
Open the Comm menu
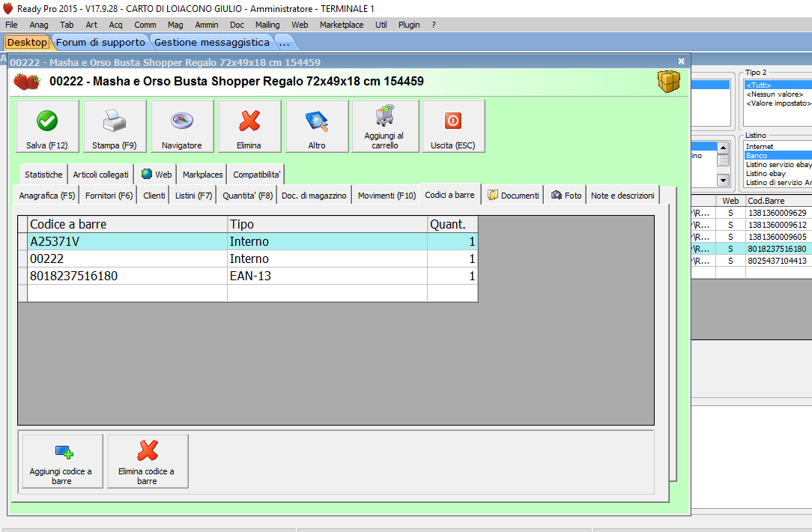point(145,24)
